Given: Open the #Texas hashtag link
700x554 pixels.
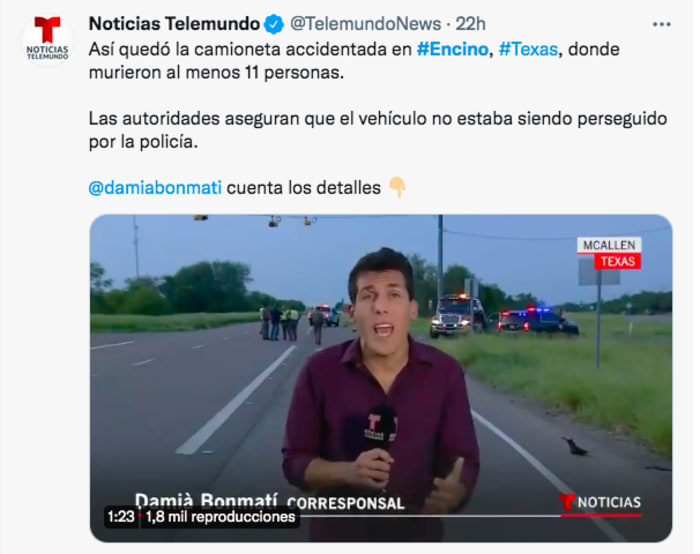Looking at the screenshot, I should tap(528, 49).
